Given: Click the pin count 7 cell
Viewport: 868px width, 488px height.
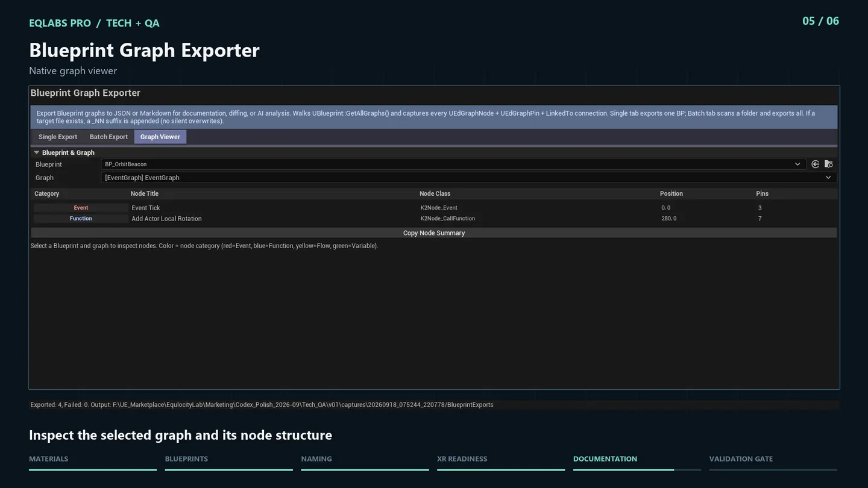Looking at the screenshot, I should (759, 219).
